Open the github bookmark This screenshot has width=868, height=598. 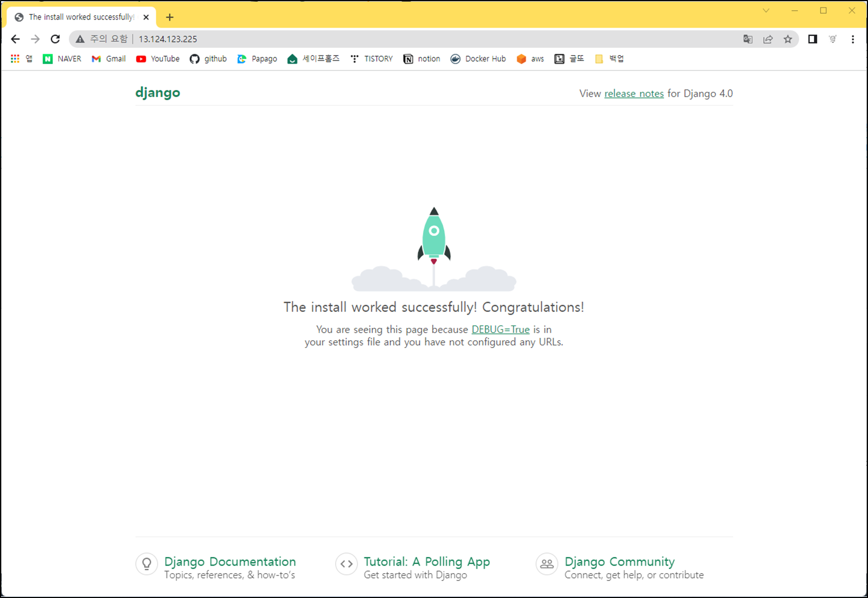click(208, 59)
